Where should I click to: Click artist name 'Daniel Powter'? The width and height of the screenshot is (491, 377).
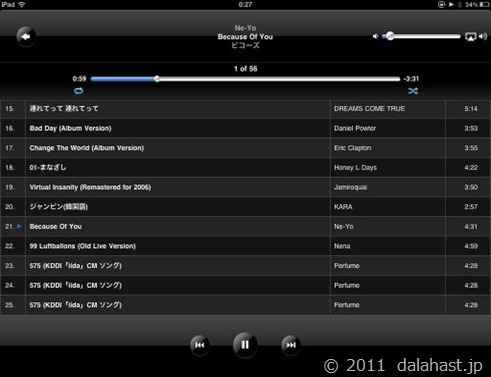pos(355,128)
